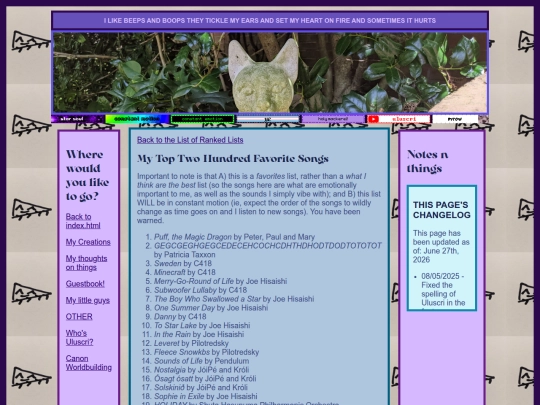The width and height of the screenshot is (540, 405).
Task: Click 'This page has been updated as of' text
Action: tap(441, 246)
